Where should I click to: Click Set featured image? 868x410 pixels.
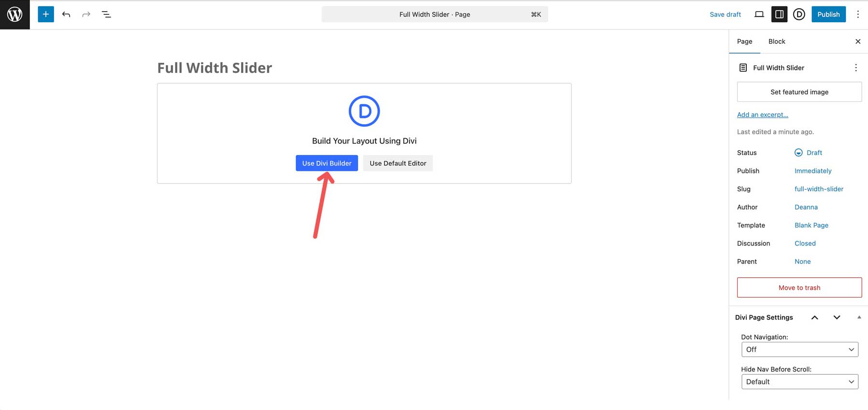799,92
